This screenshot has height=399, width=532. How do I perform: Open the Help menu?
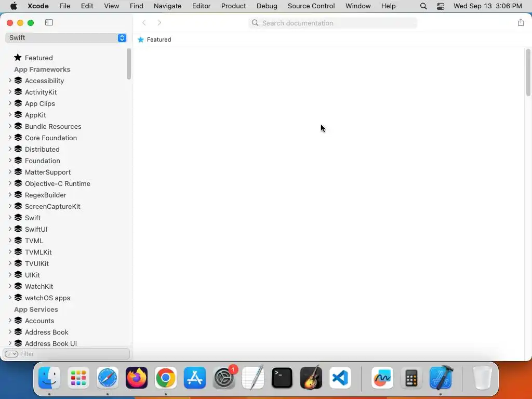click(388, 6)
